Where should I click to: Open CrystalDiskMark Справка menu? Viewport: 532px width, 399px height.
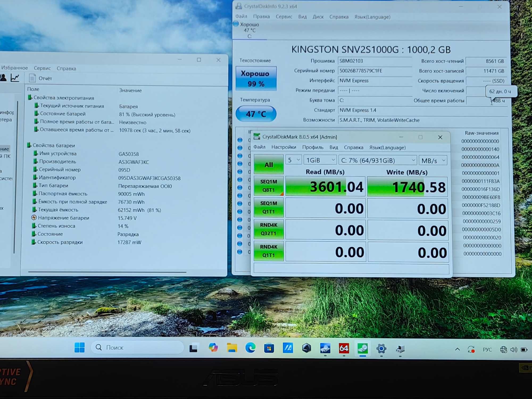(x=354, y=147)
